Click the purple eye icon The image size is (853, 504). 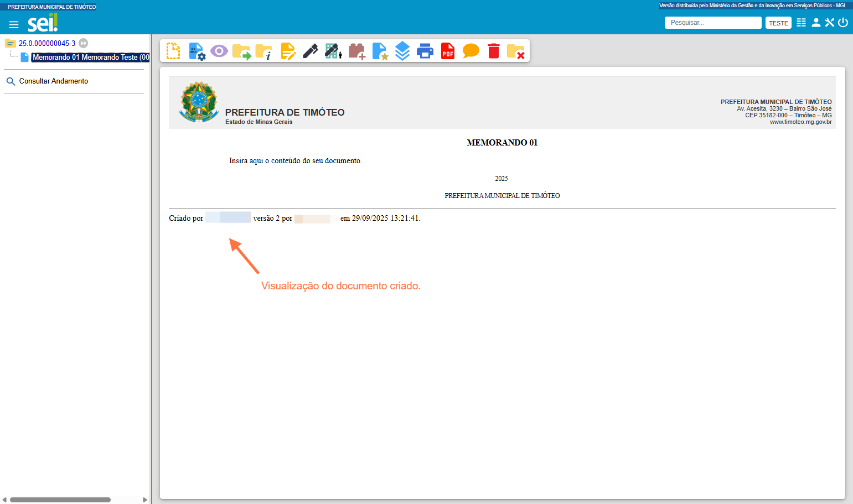pos(219,51)
